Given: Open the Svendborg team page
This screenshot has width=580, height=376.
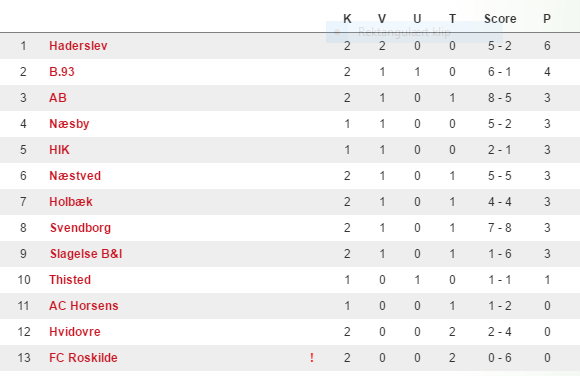Looking at the screenshot, I should click(80, 228).
